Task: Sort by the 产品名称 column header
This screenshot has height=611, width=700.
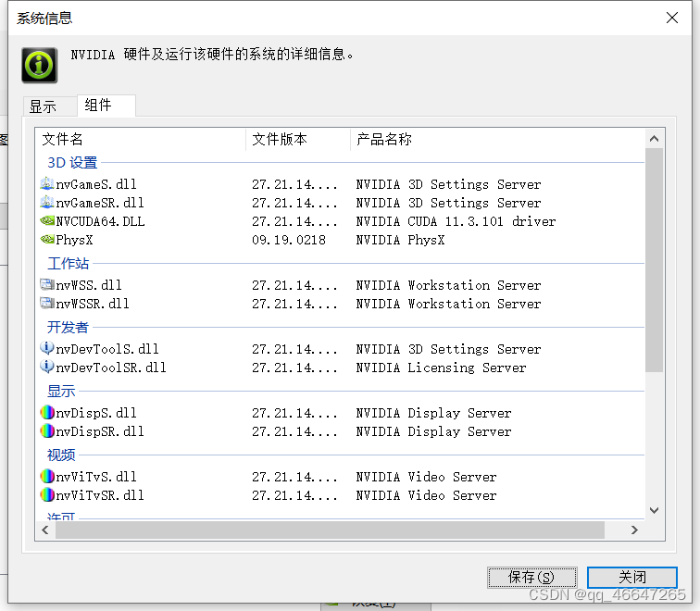Action: click(x=497, y=139)
